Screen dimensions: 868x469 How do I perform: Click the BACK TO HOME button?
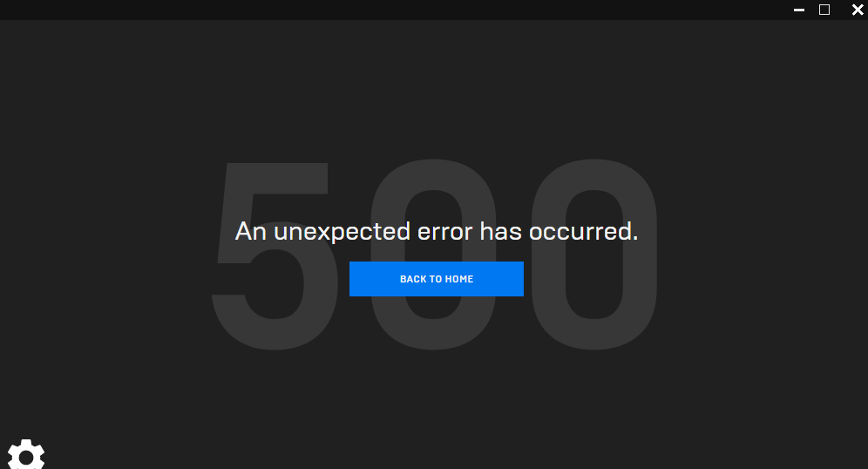pos(437,279)
